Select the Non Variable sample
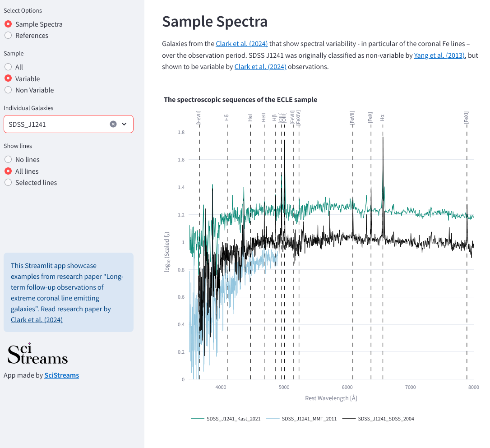This screenshot has height=448, width=490. click(29, 90)
